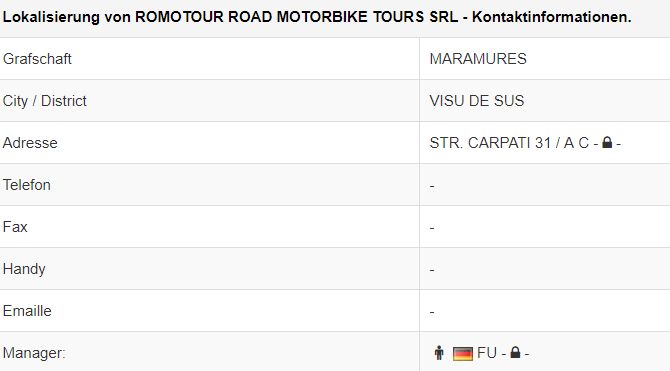Click the dash value in the Fax row
Viewport: 670px width, 371px height.
pos(432,228)
